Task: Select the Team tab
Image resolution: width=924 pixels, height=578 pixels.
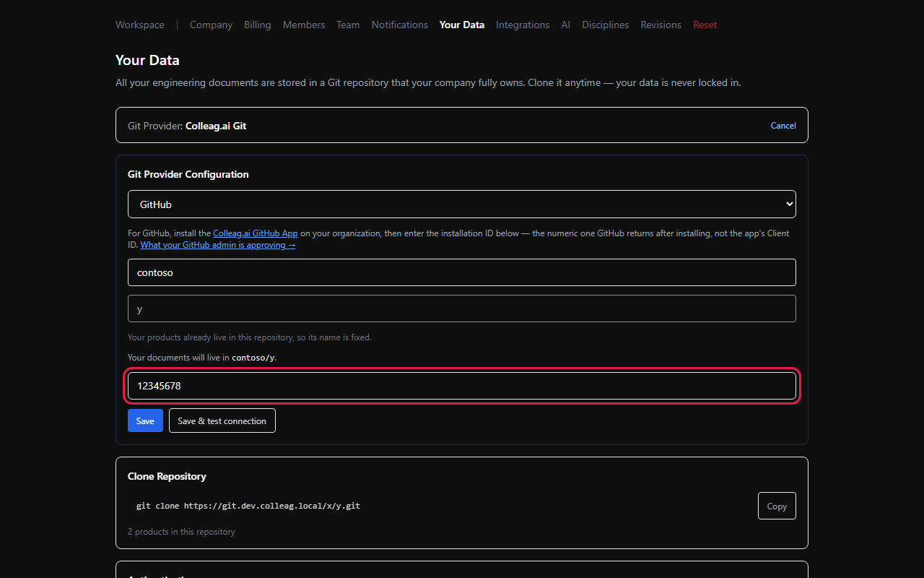Action: point(348,25)
